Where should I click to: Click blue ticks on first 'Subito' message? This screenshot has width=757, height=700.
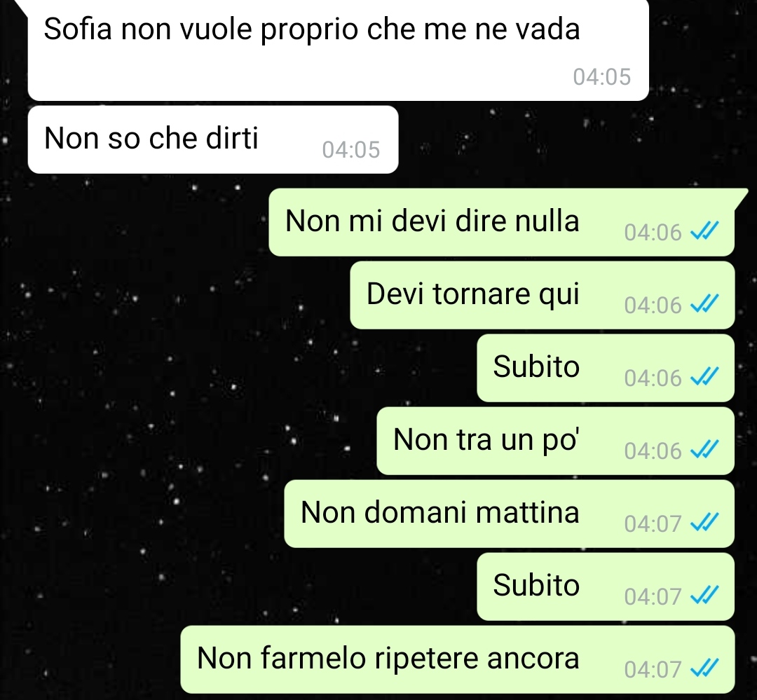pos(704,376)
